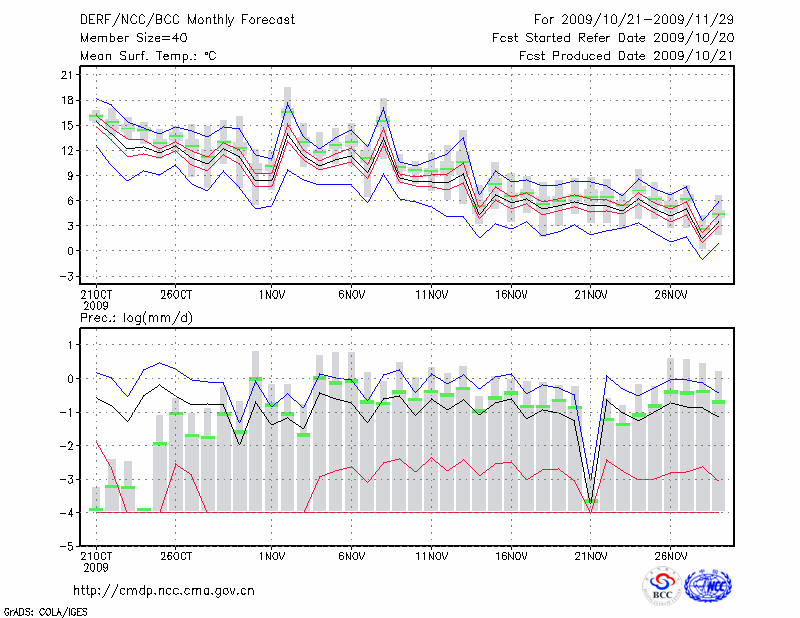Click 6NOV on the precipitation chart axis

[x=351, y=556]
